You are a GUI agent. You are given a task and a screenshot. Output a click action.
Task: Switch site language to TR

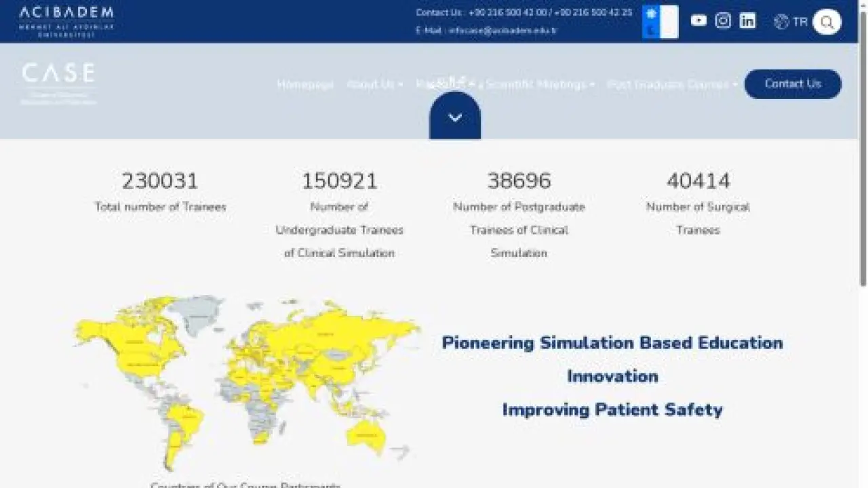791,22
